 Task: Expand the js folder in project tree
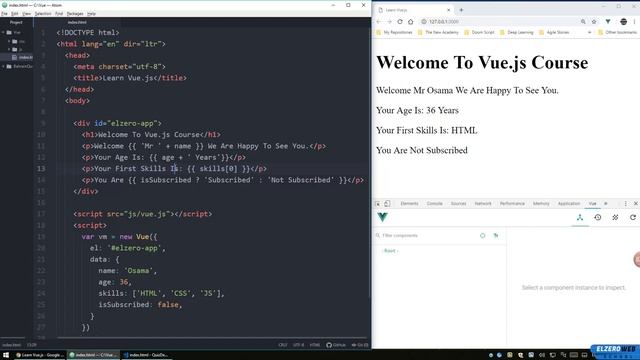(9, 49)
